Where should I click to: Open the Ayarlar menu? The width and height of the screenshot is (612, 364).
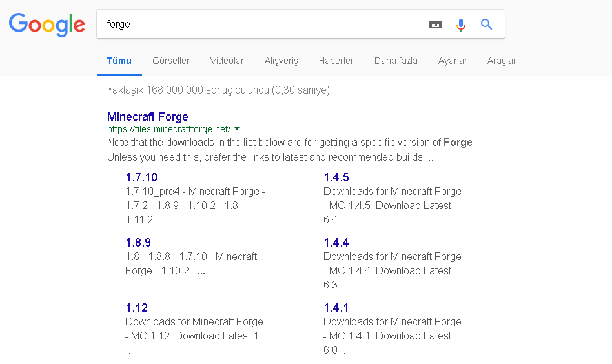(453, 61)
